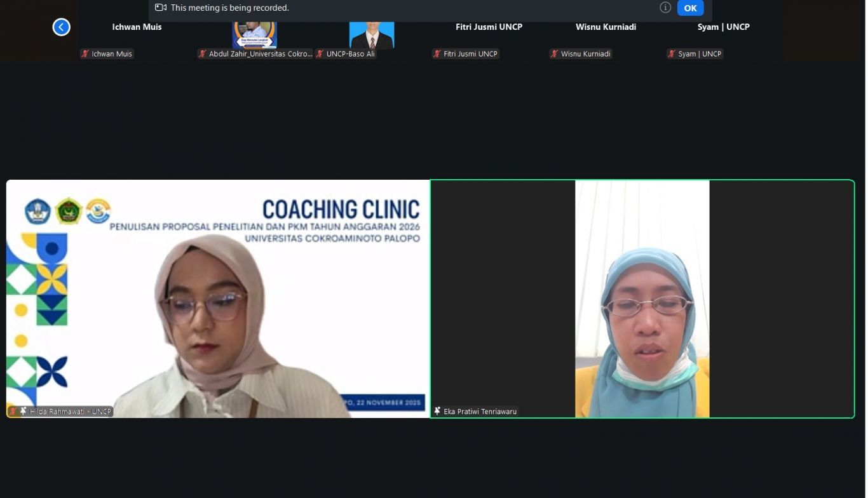Click muted mic icon on Syam | UNCP label
The height and width of the screenshot is (498, 868).
(x=672, y=54)
